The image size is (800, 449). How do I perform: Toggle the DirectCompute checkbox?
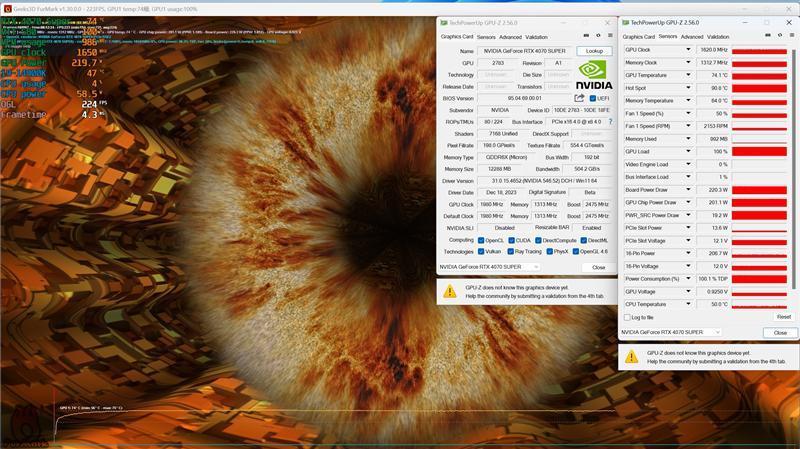[x=538, y=240]
